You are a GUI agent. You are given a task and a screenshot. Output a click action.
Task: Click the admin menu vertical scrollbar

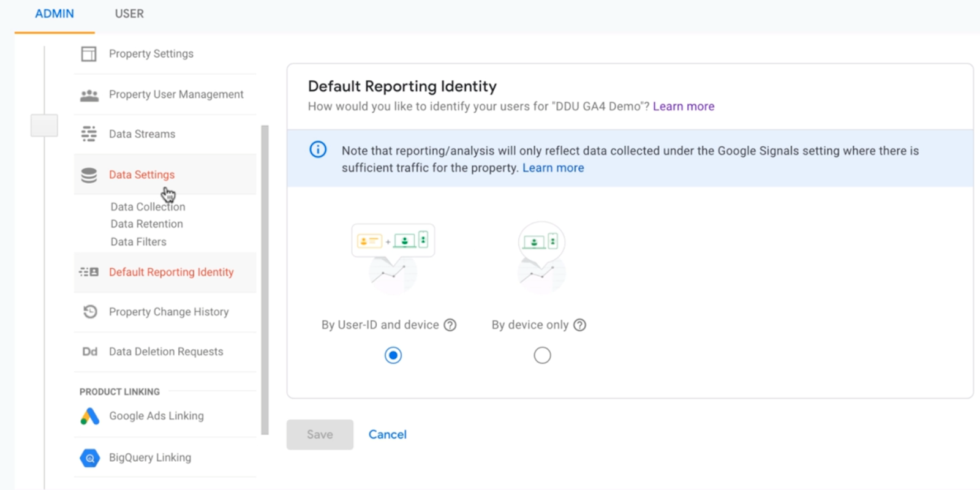click(x=265, y=280)
